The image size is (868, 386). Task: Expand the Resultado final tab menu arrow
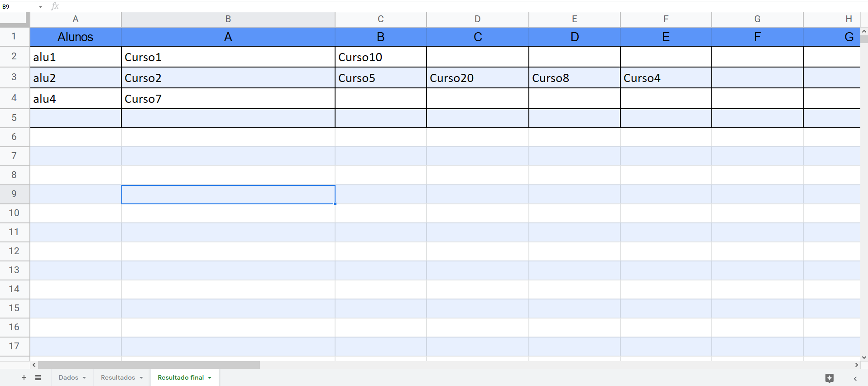210,378
